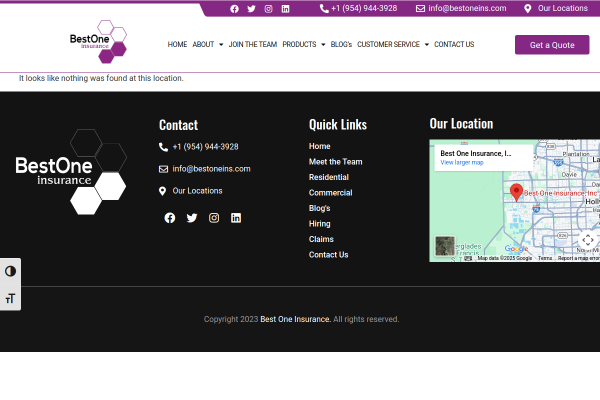This screenshot has width=600, height=400.
Task: Click the footer Facebook circle icon
Action: [169, 218]
